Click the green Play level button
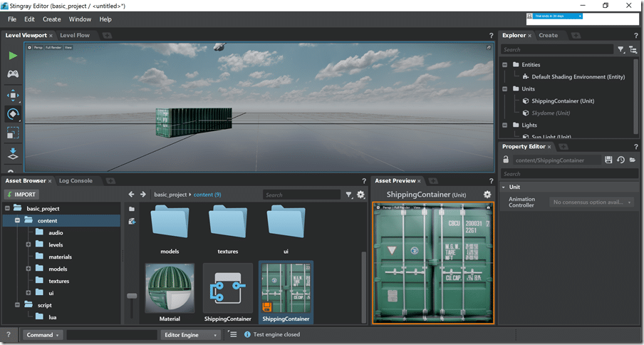This screenshot has height=345, width=644. [13, 56]
